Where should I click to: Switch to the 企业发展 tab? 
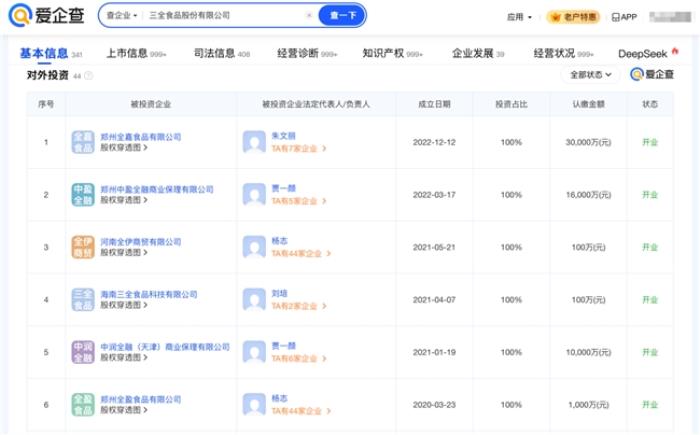click(478, 54)
